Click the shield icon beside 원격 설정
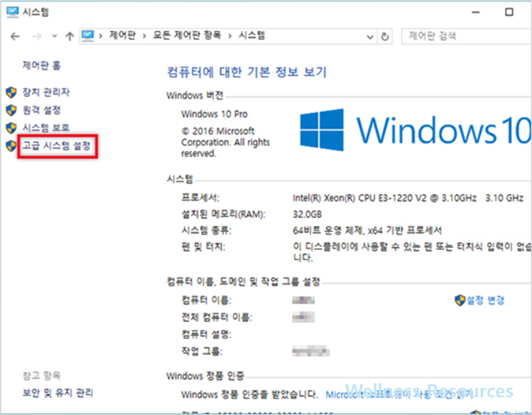 coord(11,110)
